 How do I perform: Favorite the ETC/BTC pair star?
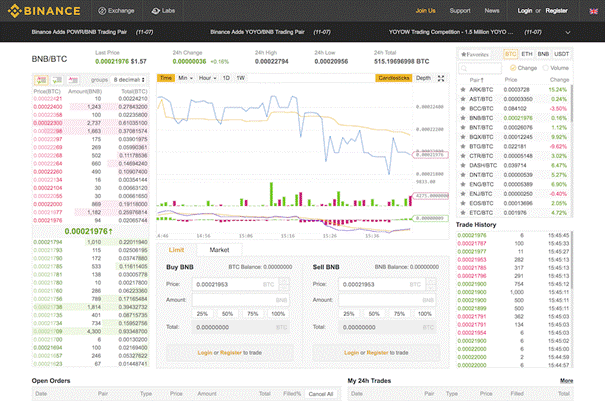tap(463, 213)
